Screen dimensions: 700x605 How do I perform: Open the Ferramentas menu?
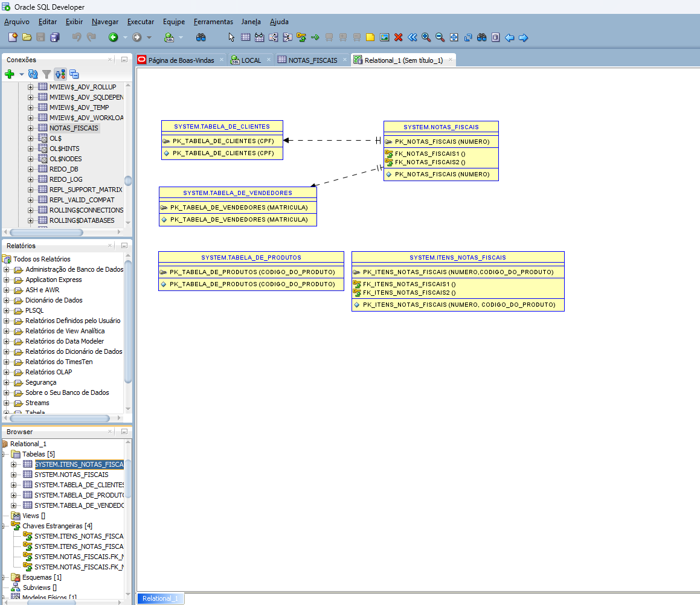pyautogui.click(x=213, y=22)
